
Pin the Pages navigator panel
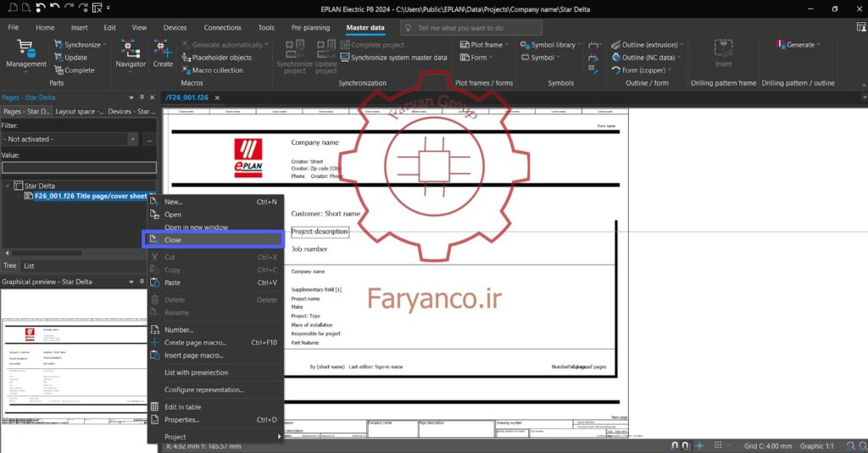[x=142, y=98]
